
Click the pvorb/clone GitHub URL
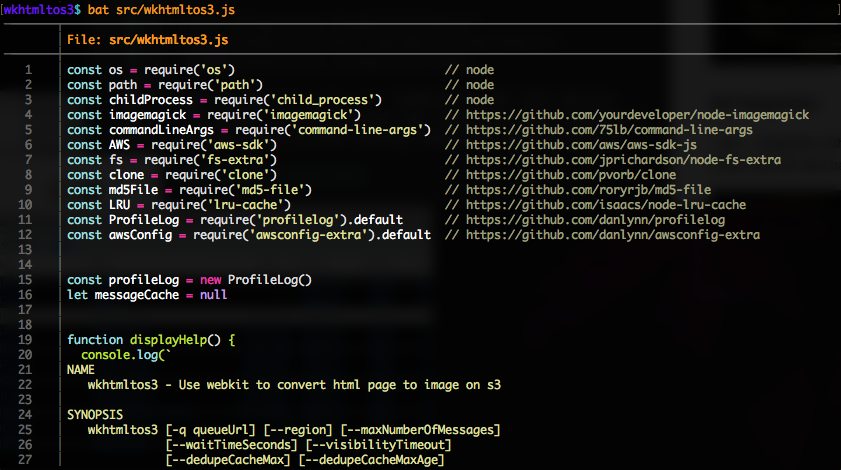[x=571, y=175]
